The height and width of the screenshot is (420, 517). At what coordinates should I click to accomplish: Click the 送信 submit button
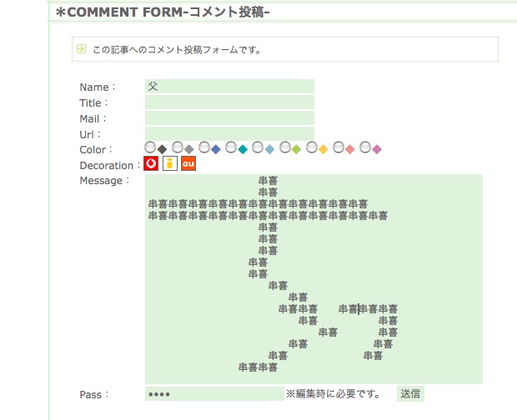(409, 393)
